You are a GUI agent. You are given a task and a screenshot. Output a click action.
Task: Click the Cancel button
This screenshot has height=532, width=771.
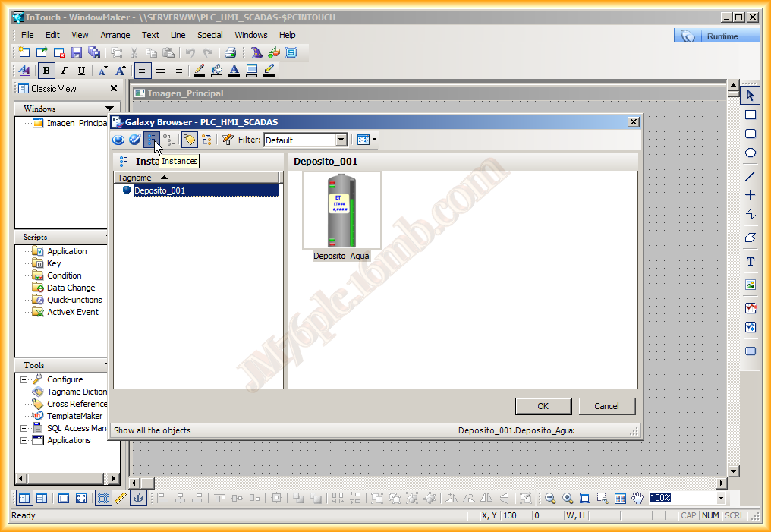(606, 406)
